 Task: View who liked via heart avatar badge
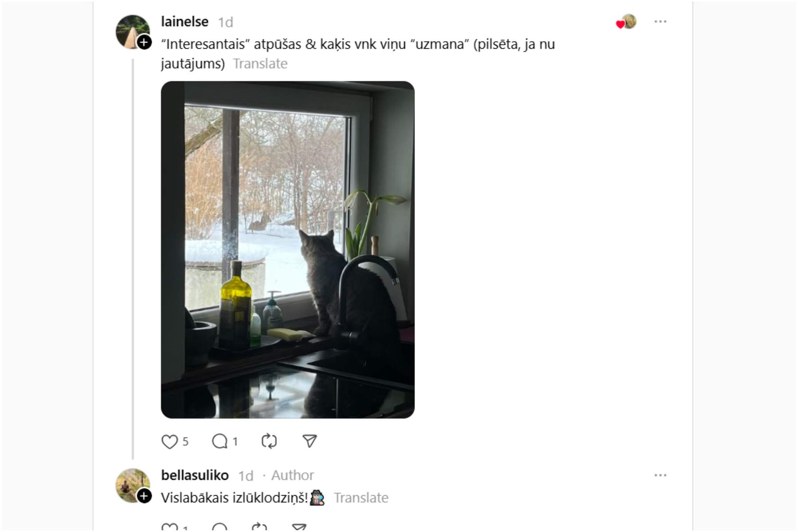pyautogui.click(x=626, y=22)
